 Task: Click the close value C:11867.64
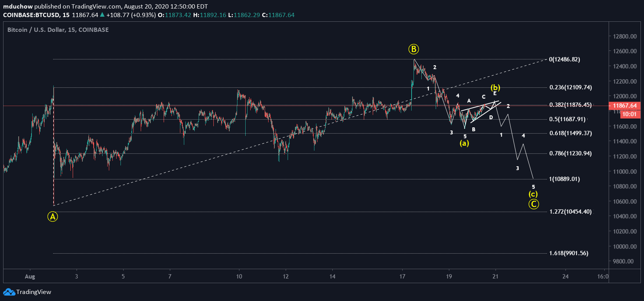pyautogui.click(x=278, y=15)
